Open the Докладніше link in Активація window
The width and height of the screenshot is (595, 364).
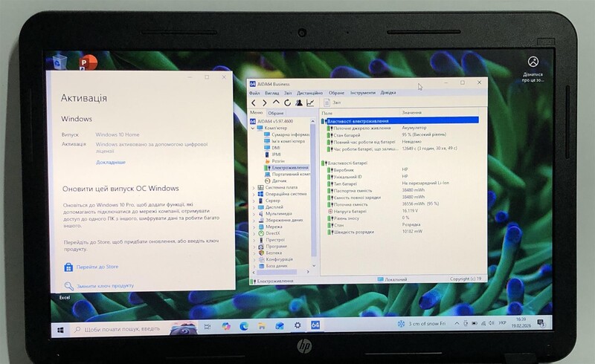coord(110,162)
